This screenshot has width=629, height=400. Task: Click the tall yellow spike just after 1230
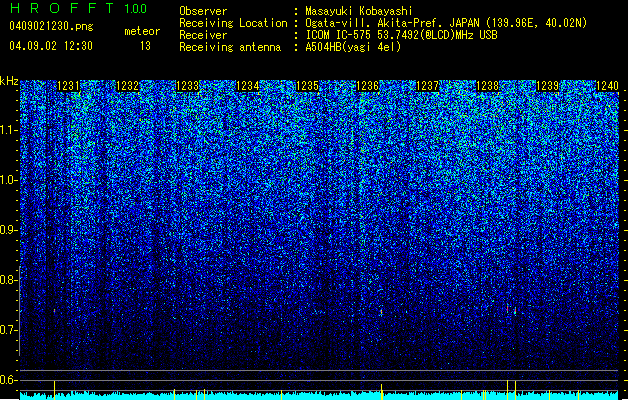coord(55,390)
